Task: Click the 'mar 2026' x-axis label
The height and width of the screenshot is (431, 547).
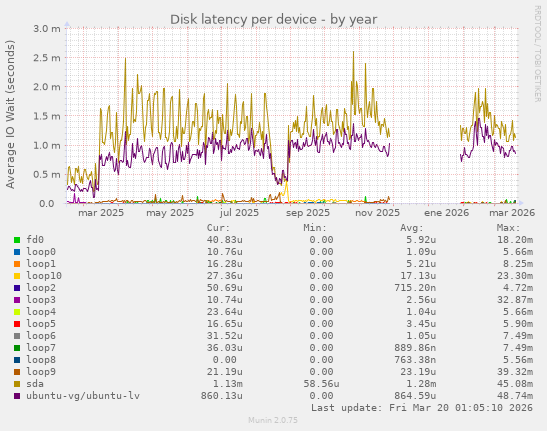Action: click(x=512, y=213)
